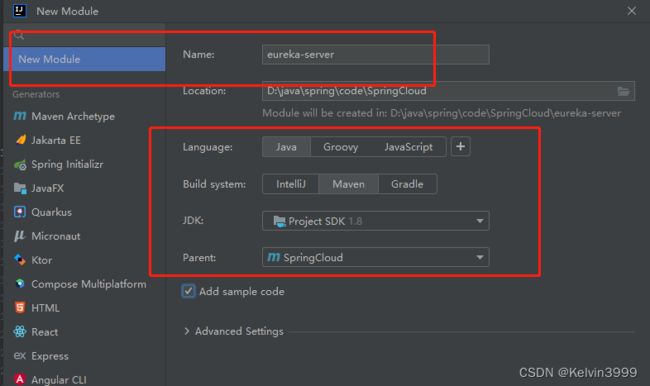This screenshot has height=386, width=650.
Task: Choose Spring Initializr generator
Action: pyautogui.click(x=67, y=164)
